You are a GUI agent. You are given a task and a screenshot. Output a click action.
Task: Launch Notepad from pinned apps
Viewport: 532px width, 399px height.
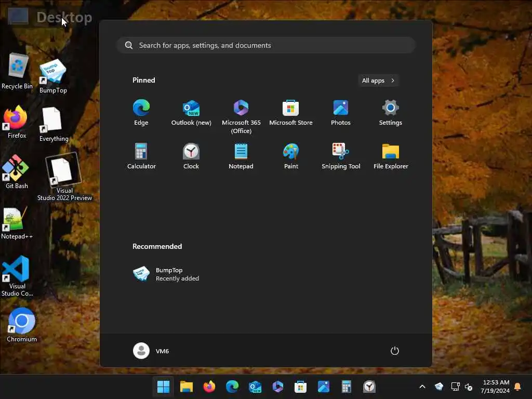(241, 156)
